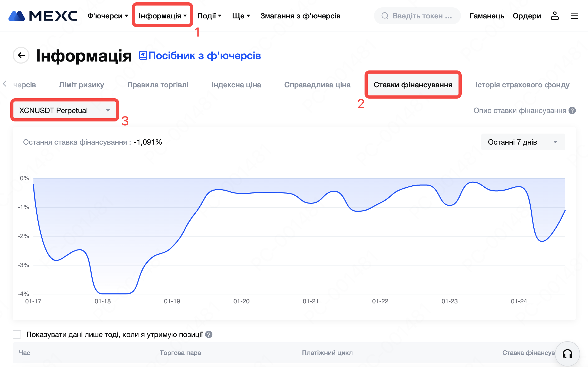The image size is (588, 367).
Task: Click the back arrow next to Інформація
Action: click(x=21, y=55)
